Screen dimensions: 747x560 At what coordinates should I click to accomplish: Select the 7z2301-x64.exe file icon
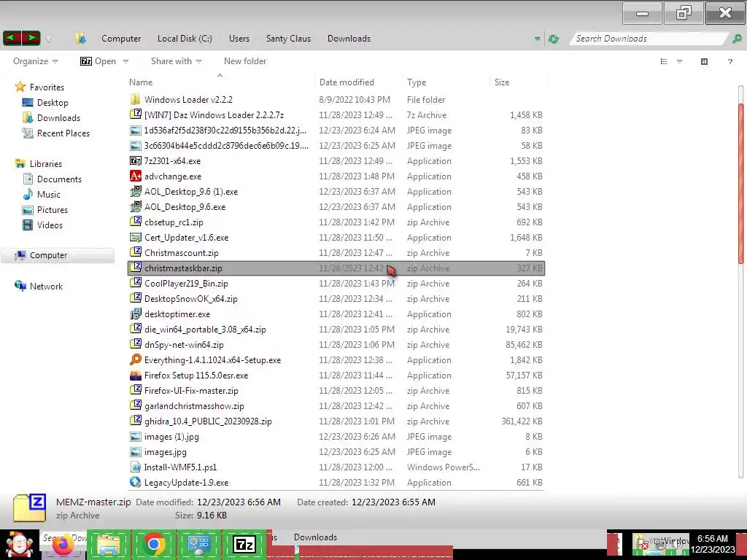click(135, 160)
